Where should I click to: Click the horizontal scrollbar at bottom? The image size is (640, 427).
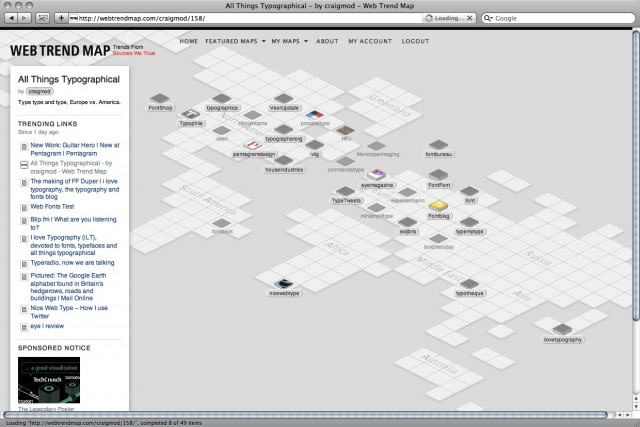305,415
